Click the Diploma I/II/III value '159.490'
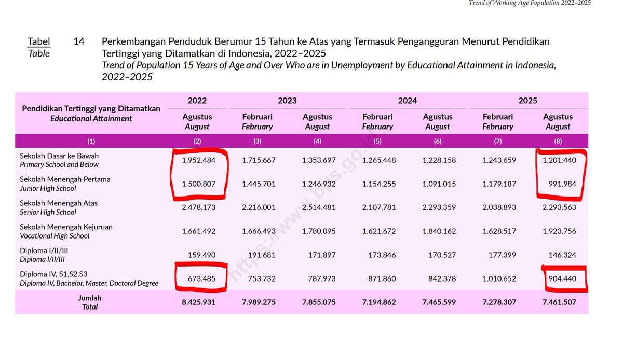 pyautogui.click(x=202, y=255)
